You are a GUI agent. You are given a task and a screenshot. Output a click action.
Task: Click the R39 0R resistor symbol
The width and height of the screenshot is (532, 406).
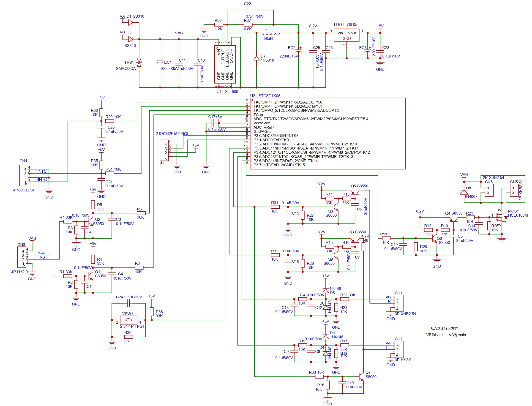click(x=128, y=337)
